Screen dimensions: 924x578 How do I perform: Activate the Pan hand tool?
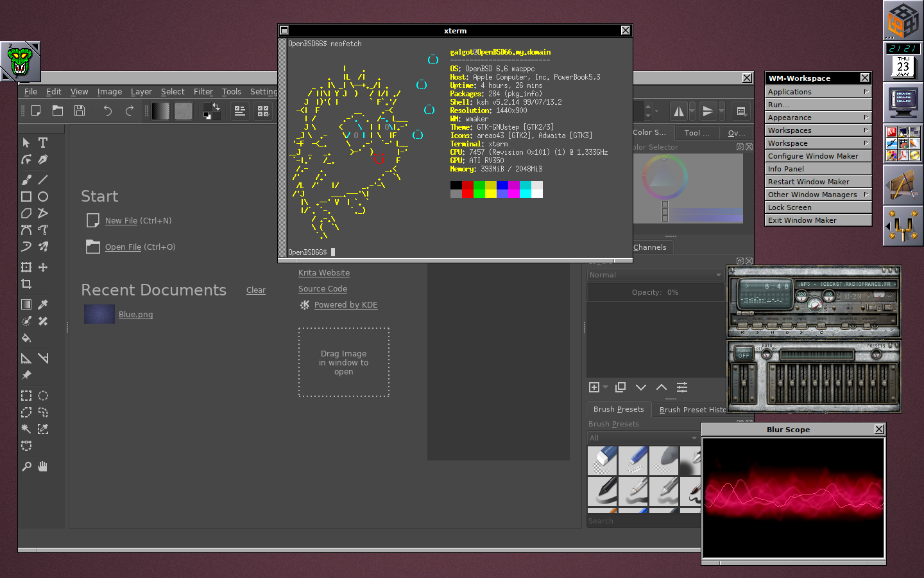(43, 466)
